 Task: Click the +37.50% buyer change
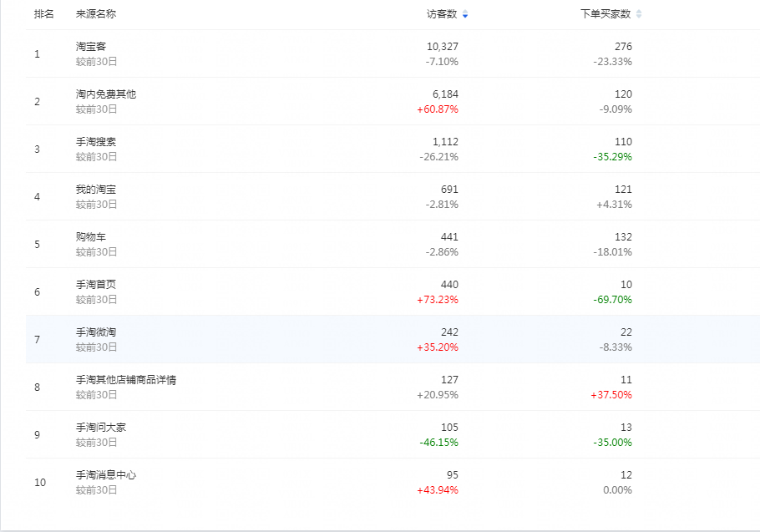click(x=611, y=394)
